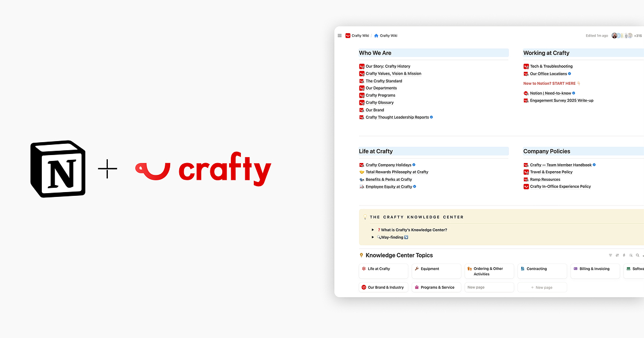
Task: Open the hamburger sidebar menu icon
Action: point(340,36)
